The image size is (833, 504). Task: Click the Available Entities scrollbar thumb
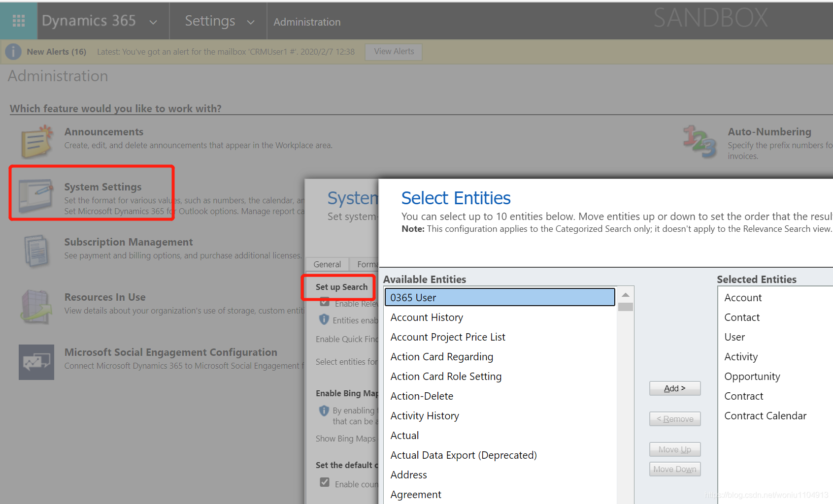pos(626,307)
